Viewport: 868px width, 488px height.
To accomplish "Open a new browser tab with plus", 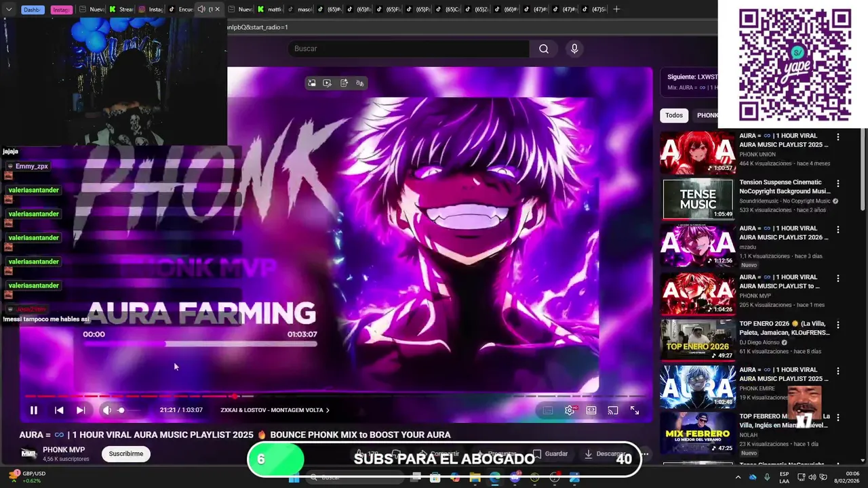I will (616, 9).
